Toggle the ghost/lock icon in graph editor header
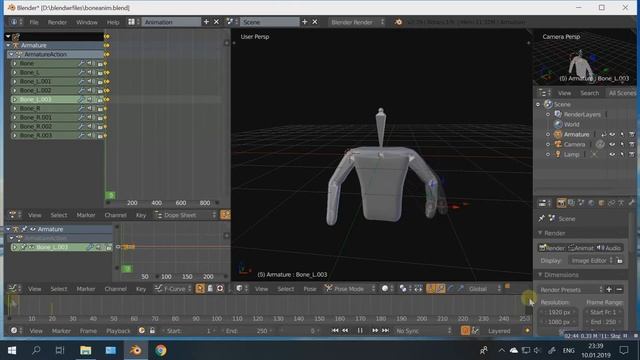Viewport: 640px width, 360px height. 210,289
